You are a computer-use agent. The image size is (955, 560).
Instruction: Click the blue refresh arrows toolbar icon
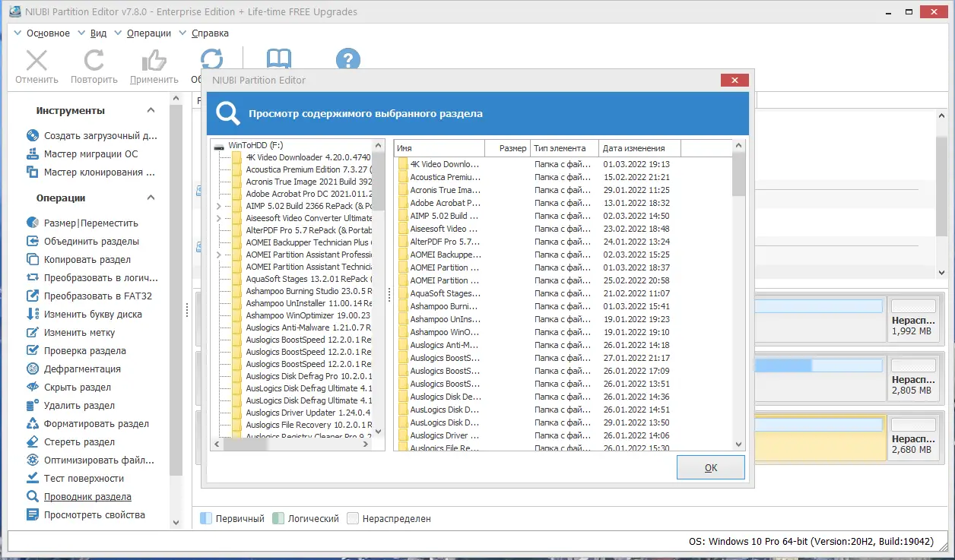click(x=211, y=59)
